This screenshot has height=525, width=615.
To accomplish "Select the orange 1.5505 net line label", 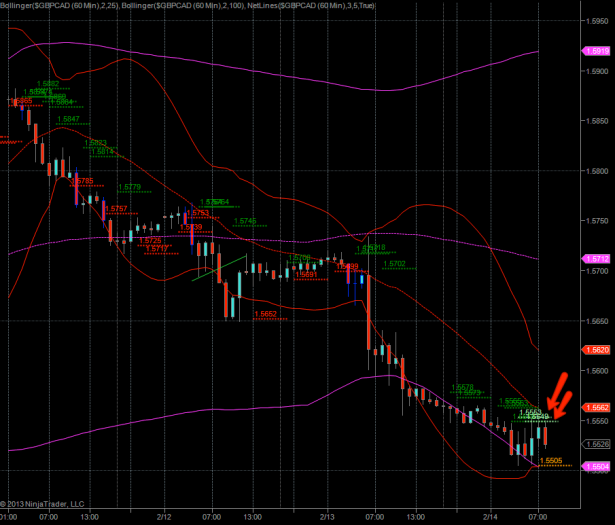I will tap(551, 461).
